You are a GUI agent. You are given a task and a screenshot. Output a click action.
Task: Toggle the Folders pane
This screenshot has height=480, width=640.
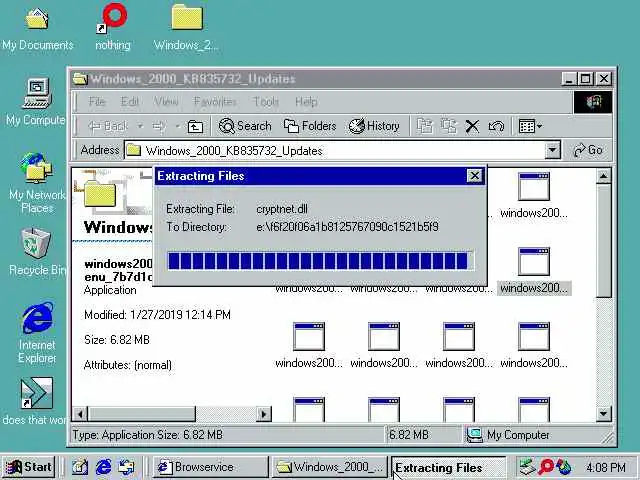tap(310, 126)
